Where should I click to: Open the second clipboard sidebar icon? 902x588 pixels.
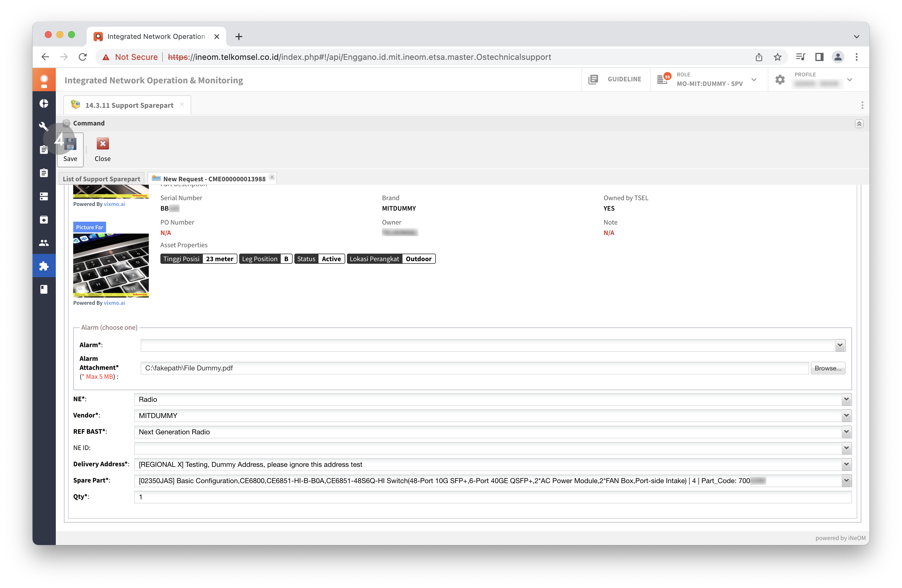point(44,173)
